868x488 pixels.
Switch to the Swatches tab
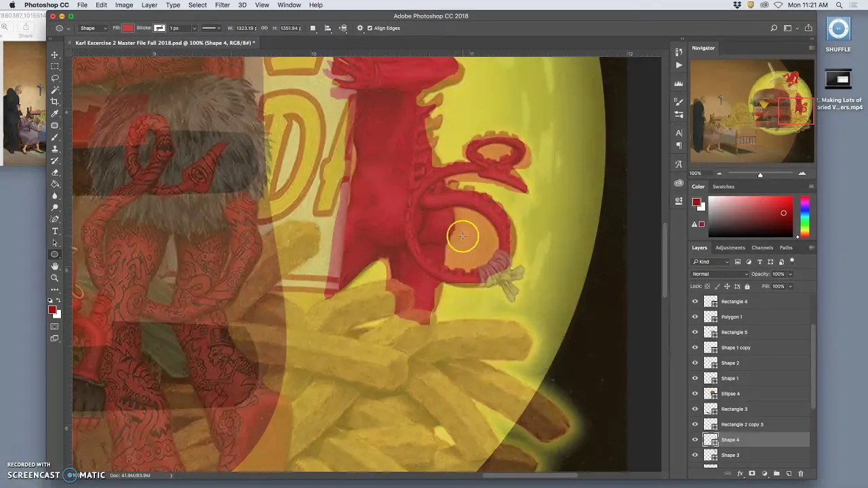coord(724,186)
